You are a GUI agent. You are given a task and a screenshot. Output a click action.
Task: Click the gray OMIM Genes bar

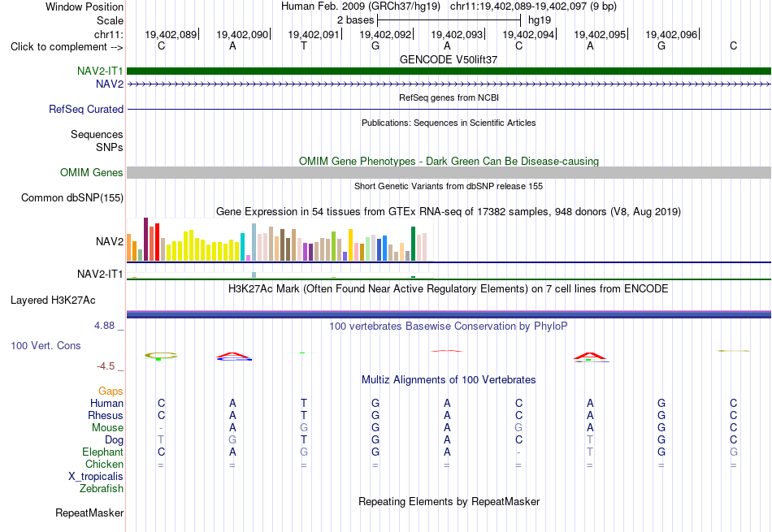[x=449, y=172]
